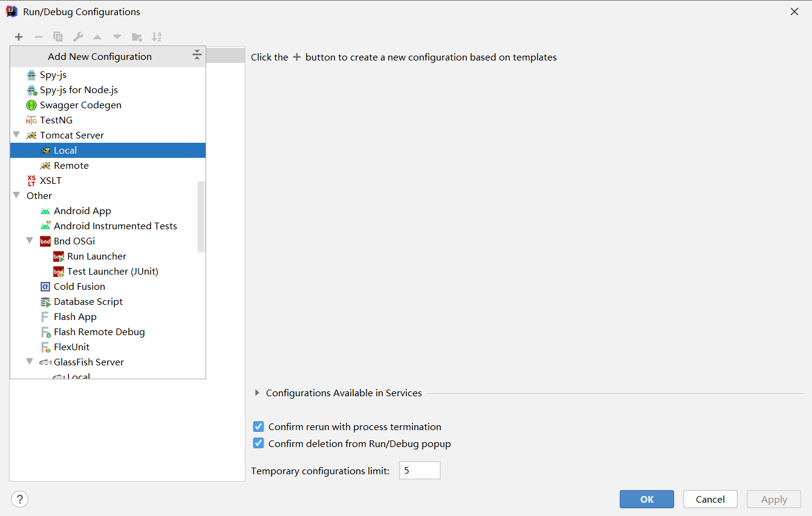Collapse the Bnd OSGi tree node
The height and width of the screenshot is (516, 812).
point(30,241)
